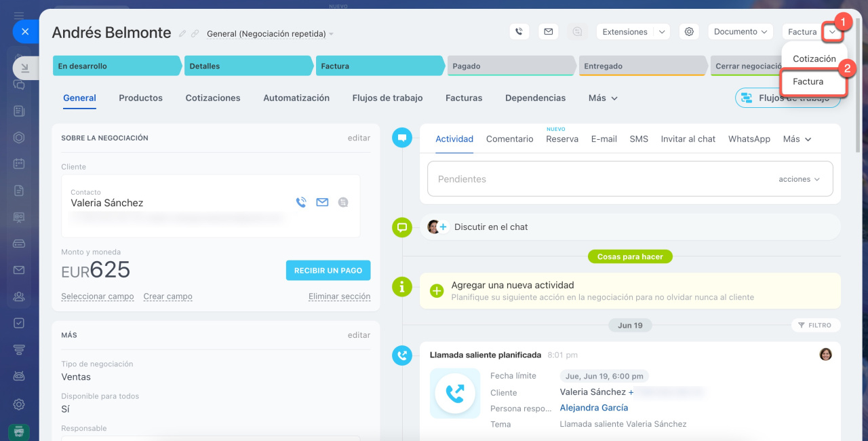Viewport: 868px width, 441px height.
Task: Set deal stage to Detalles
Action: (x=248, y=66)
